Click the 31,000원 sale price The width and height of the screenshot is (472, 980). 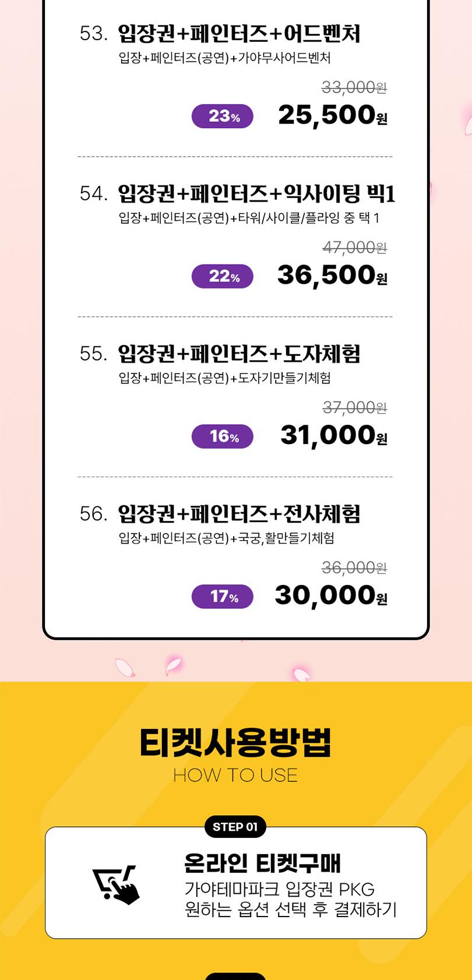[334, 435]
